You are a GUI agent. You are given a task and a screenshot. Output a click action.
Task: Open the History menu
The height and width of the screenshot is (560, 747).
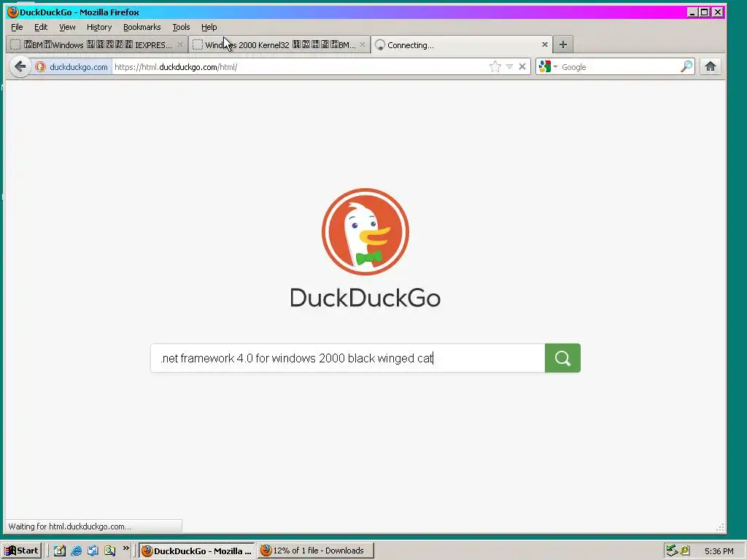click(99, 27)
